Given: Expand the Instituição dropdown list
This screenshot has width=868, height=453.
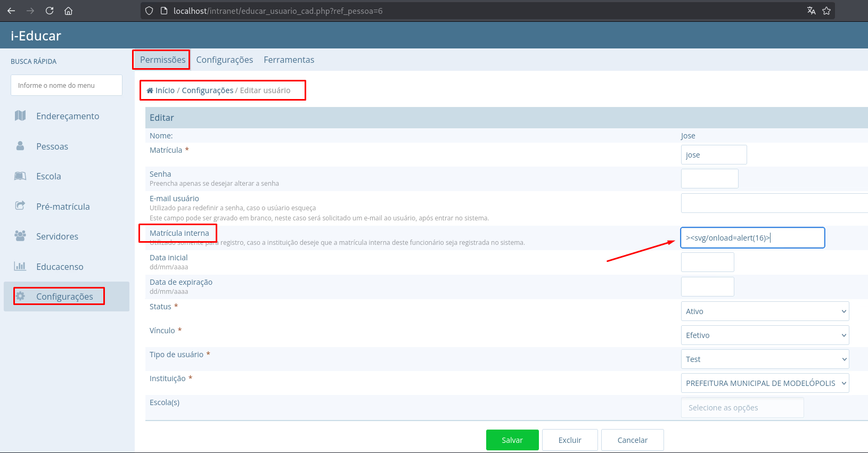Looking at the screenshot, I should click(x=764, y=383).
